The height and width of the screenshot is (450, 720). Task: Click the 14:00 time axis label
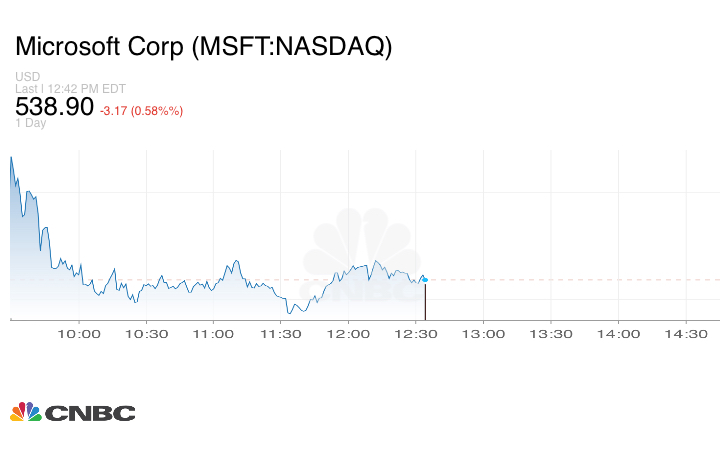point(618,334)
